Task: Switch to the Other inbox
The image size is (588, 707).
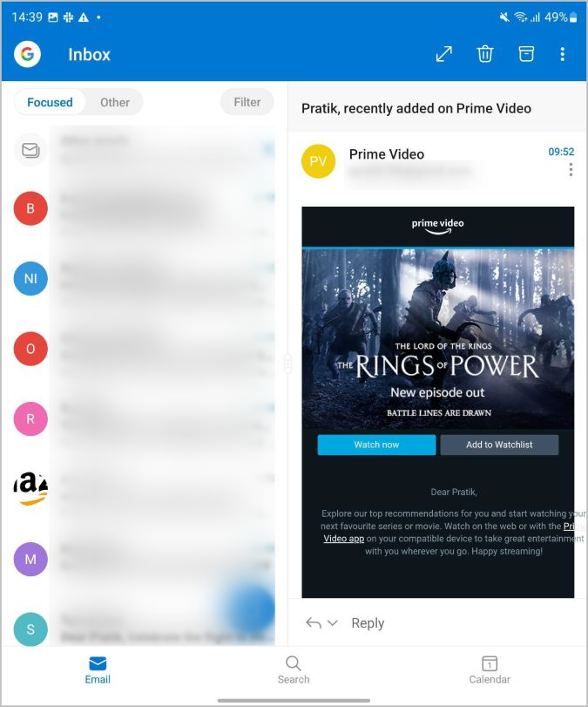Action: tap(115, 102)
